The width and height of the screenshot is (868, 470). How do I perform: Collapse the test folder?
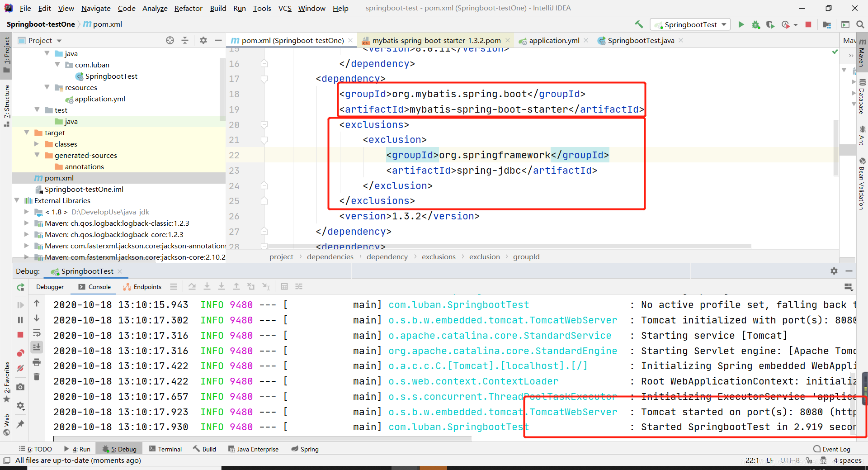tap(37, 110)
